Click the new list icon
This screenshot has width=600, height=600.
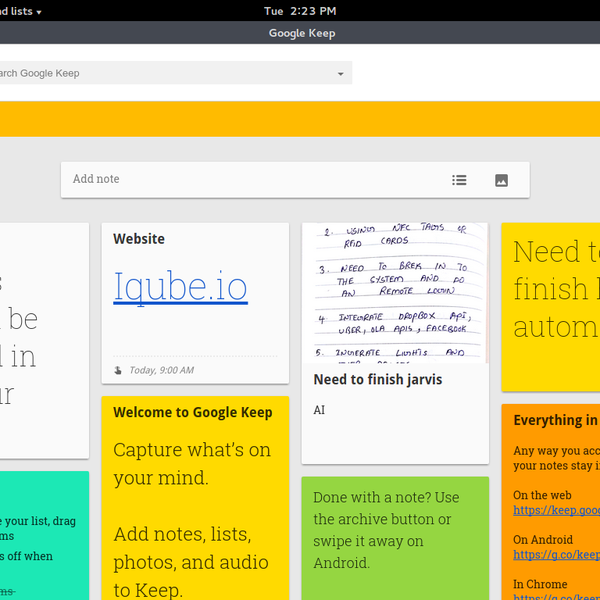point(459,180)
